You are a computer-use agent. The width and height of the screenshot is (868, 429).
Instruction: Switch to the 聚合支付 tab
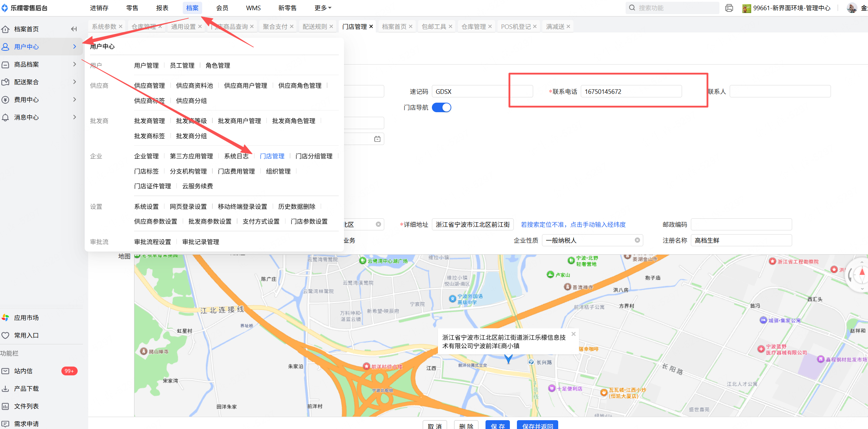(275, 26)
